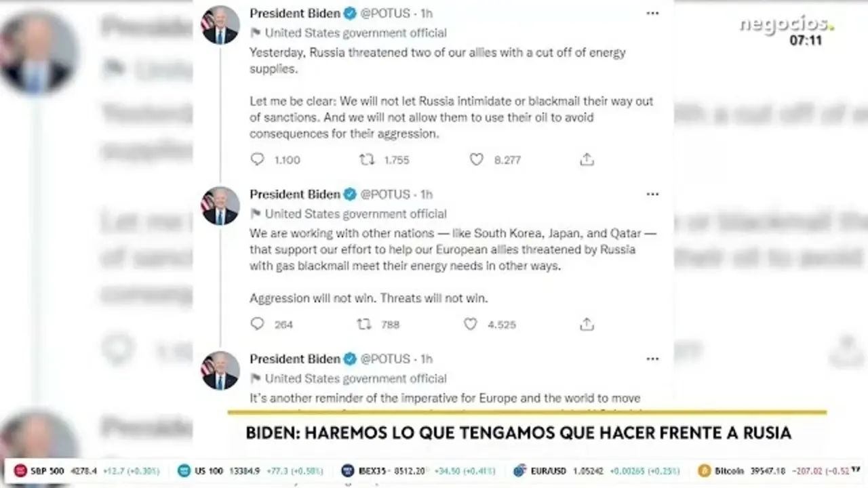Open the @POTUS handle on first tweet

coord(385,13)
